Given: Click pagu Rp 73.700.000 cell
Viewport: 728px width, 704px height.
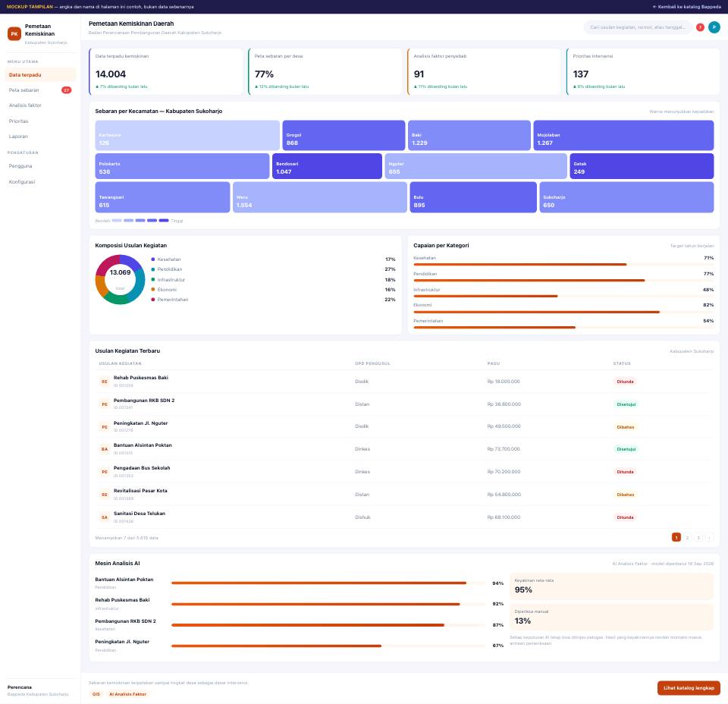Looking at the screenshot, I should tap(504, 449).
